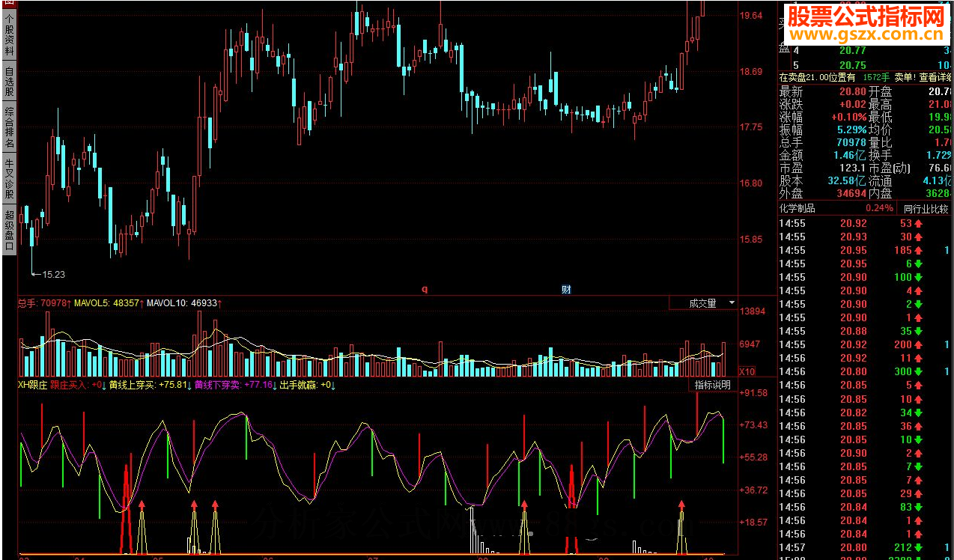Screen dimensions: 954x560
Task: Click the MAVOL10: 46933 readout
Action: coord(184,303)
